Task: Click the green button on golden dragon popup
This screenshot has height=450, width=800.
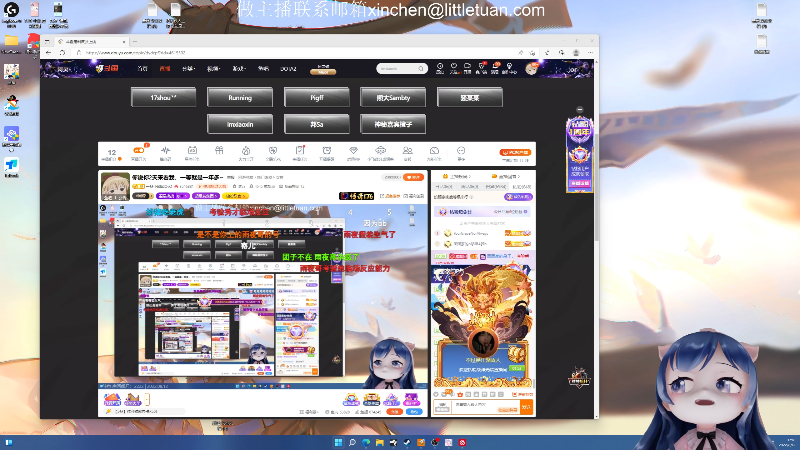Action: tap(517, 368)
